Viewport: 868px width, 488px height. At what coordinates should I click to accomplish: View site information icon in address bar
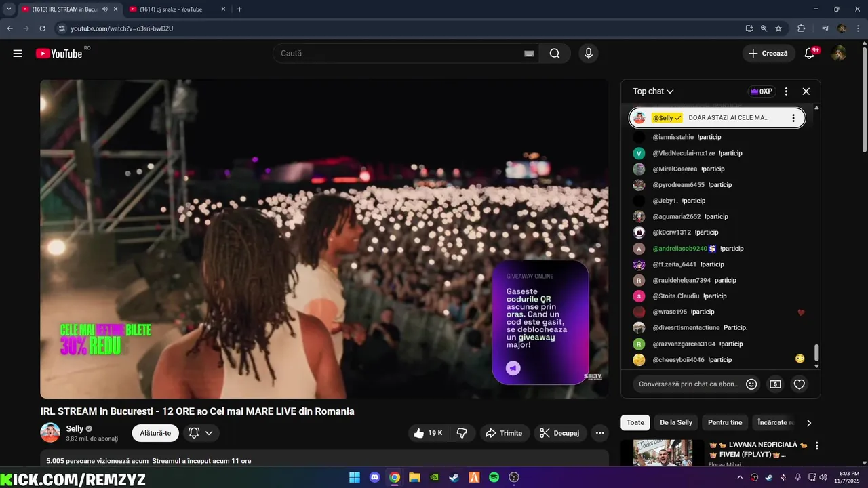tap(61, 28)
